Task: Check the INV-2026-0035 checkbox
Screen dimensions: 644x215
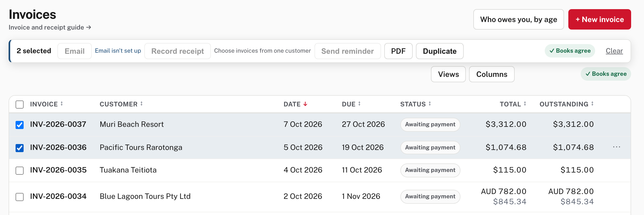Action: [x=20, y=171]
